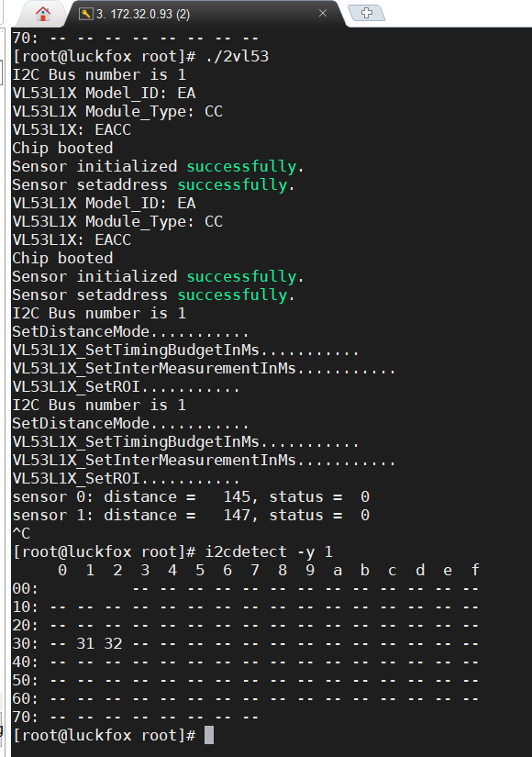
Task: Open a new session tab with plus button
Action: [366, 13]
